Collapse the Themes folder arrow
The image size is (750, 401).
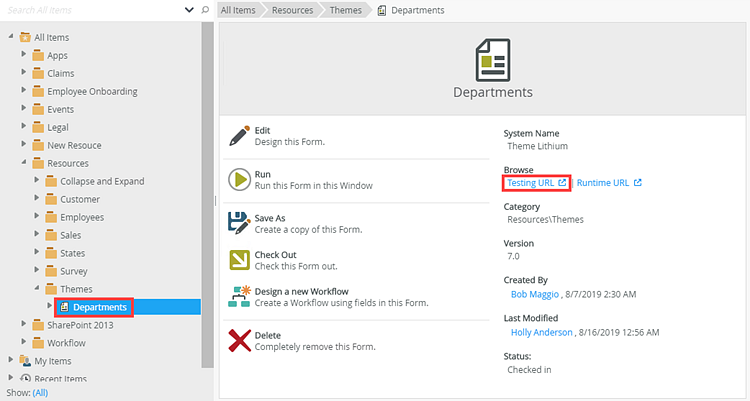[x=36, y=288]
